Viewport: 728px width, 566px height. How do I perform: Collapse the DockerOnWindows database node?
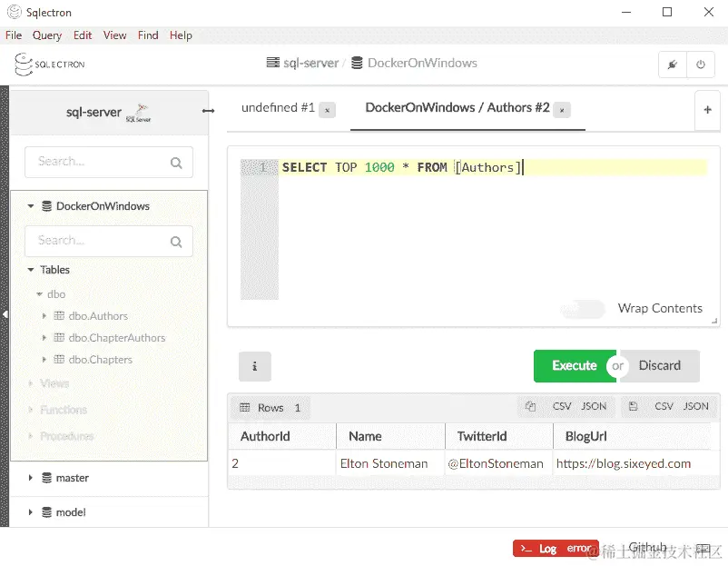tap(31, 206)
